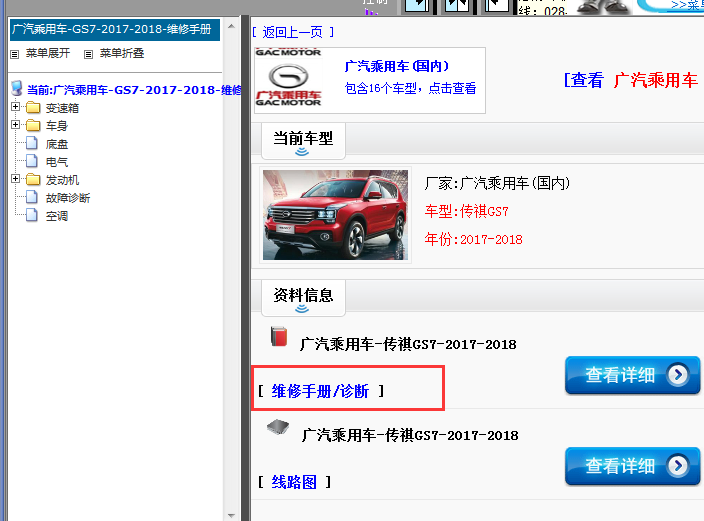Click the 车型:传祺GS7 text
The image size is (704, 521).
[x=466, y=211]
